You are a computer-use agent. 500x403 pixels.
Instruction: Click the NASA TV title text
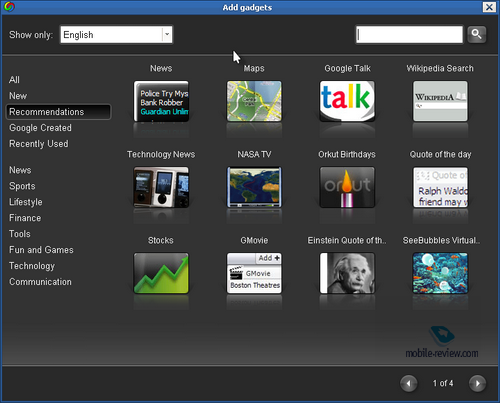pyautogui.click(x=254, y=154)
